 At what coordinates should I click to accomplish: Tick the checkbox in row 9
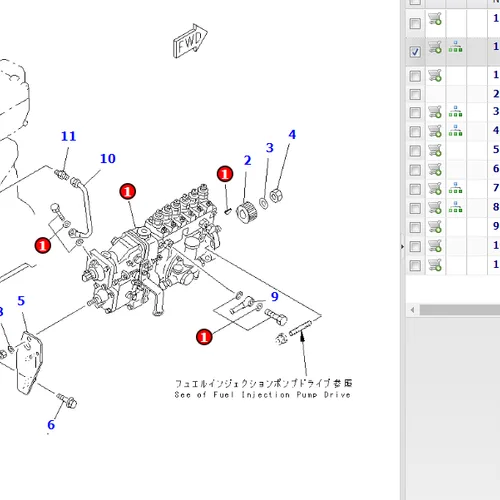pyautogui.click(x=415, y=228)
